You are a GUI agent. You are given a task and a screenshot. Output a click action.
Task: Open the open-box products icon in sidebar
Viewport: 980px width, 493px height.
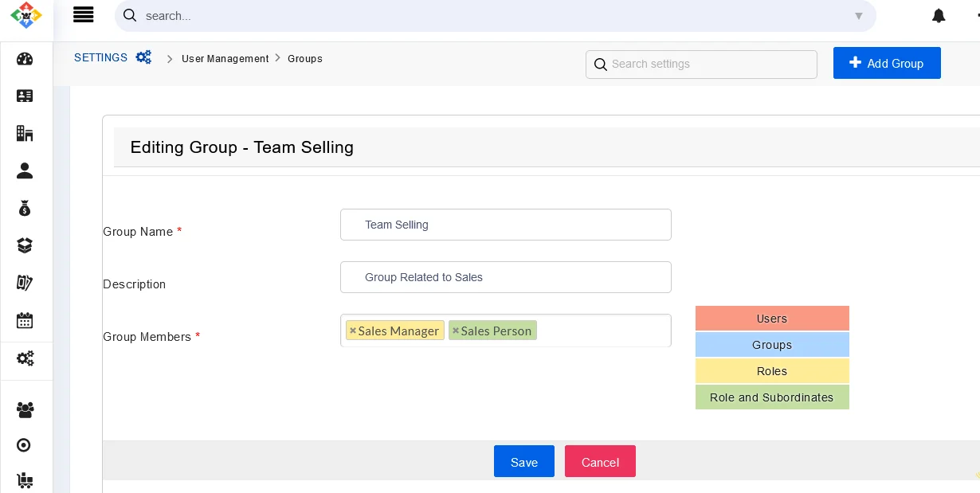coord(25,245)
